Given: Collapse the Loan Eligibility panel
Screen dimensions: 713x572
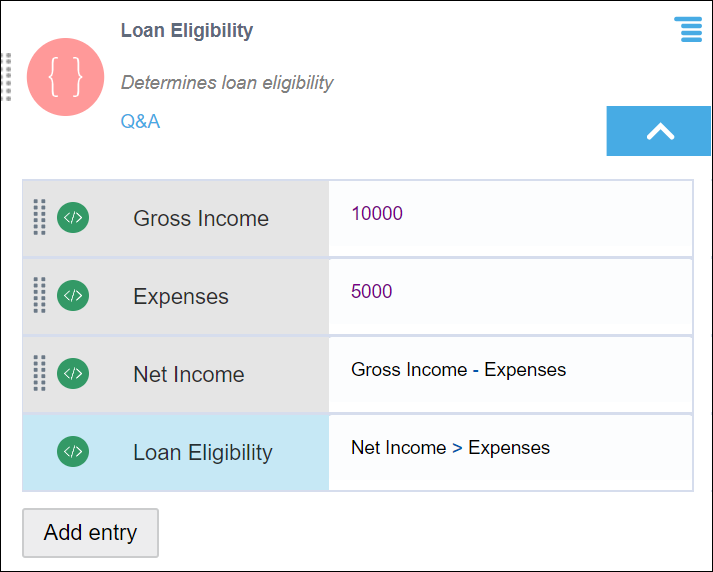Looking at the screenshot, I should (659, 131).
